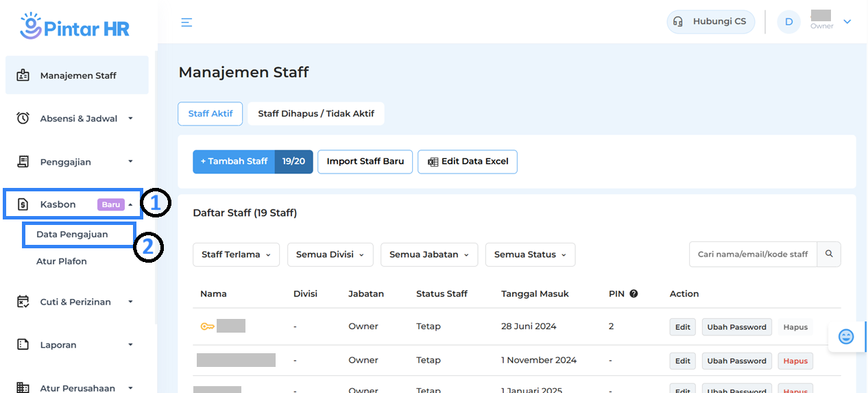
Task: Open the smiley feedback widget
Action: [x=846, y=337]
